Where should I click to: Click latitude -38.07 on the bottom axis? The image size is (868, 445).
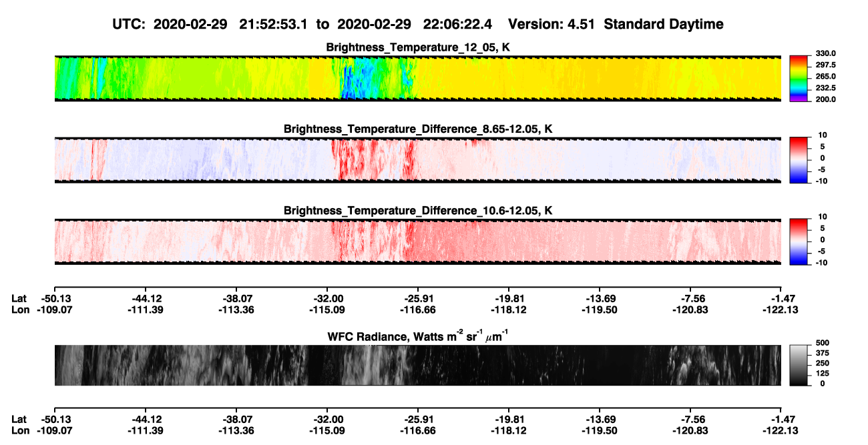coord(236,420)
